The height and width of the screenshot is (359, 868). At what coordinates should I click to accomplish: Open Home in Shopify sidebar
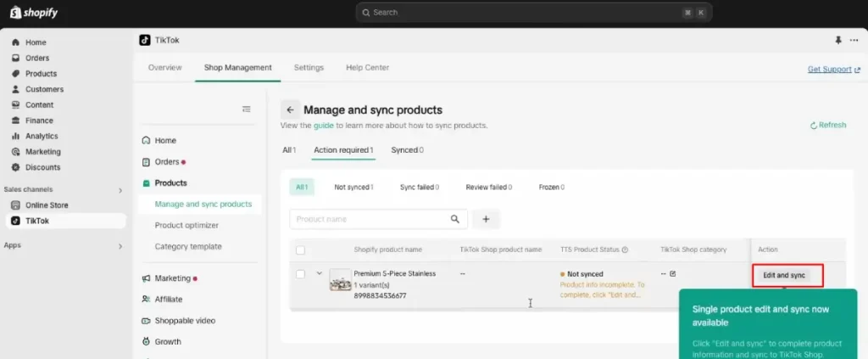(36, 42)
